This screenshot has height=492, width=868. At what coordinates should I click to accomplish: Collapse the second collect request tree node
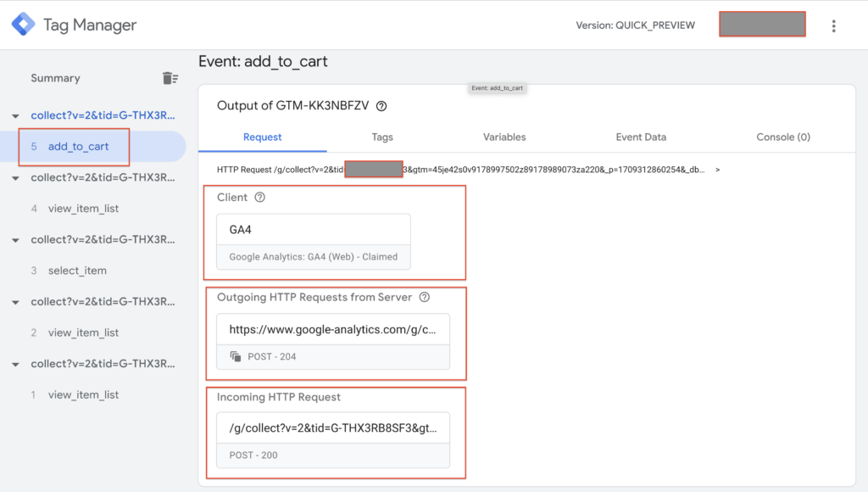pos(15,178)
